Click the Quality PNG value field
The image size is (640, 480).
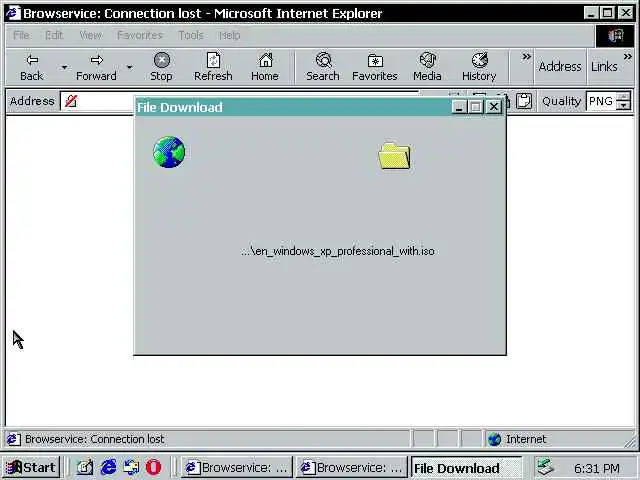point(601,101)
